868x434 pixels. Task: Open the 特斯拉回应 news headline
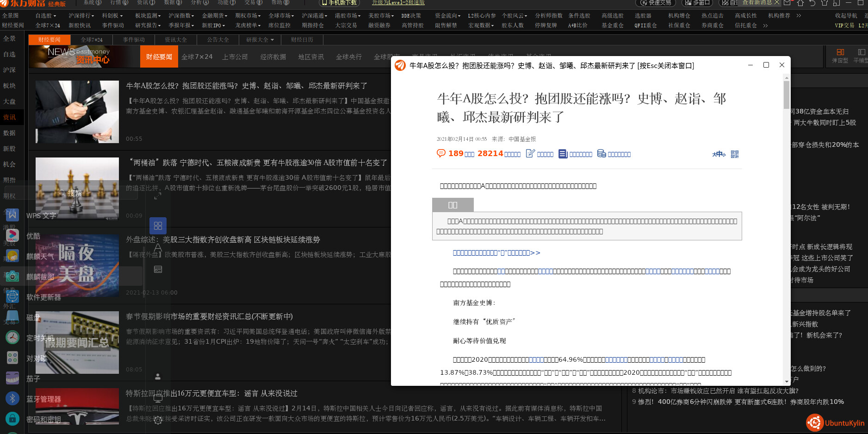pyautogui.click(x=211, y=394)
